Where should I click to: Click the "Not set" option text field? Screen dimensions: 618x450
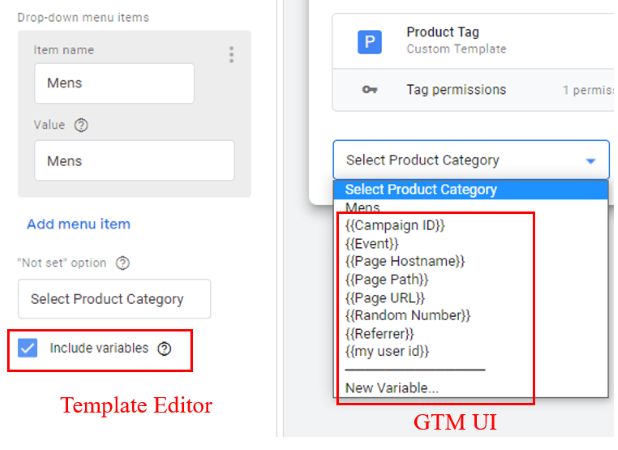point(114,299)
